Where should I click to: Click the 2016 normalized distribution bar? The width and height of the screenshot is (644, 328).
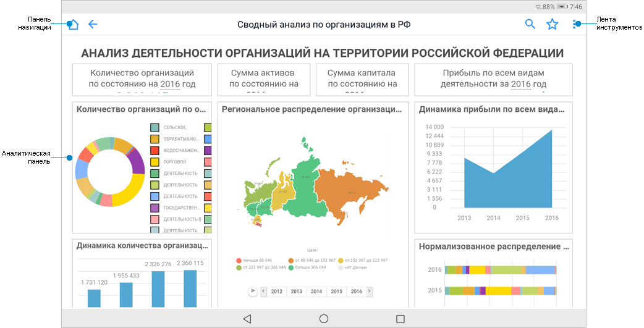coord(501,270)
